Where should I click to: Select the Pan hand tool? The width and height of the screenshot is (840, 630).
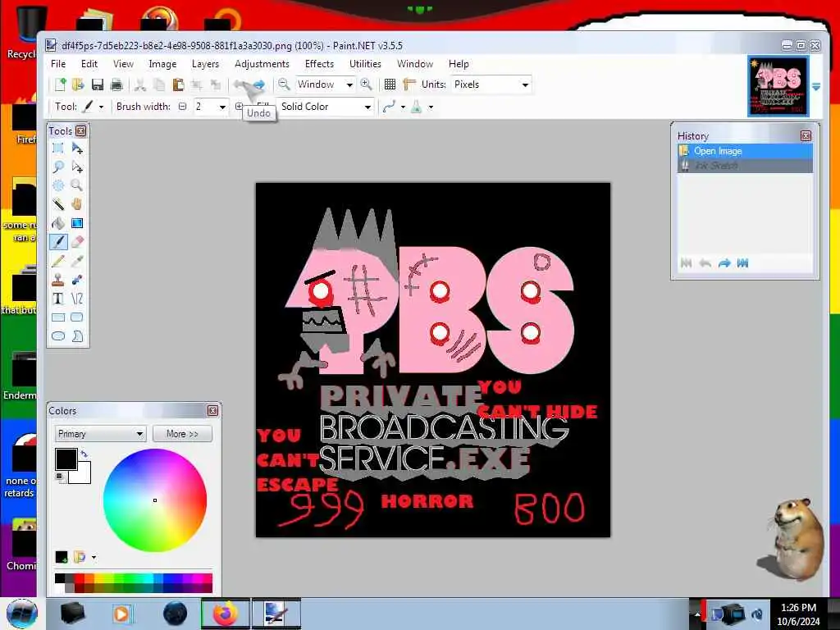(x=77, y=204)
